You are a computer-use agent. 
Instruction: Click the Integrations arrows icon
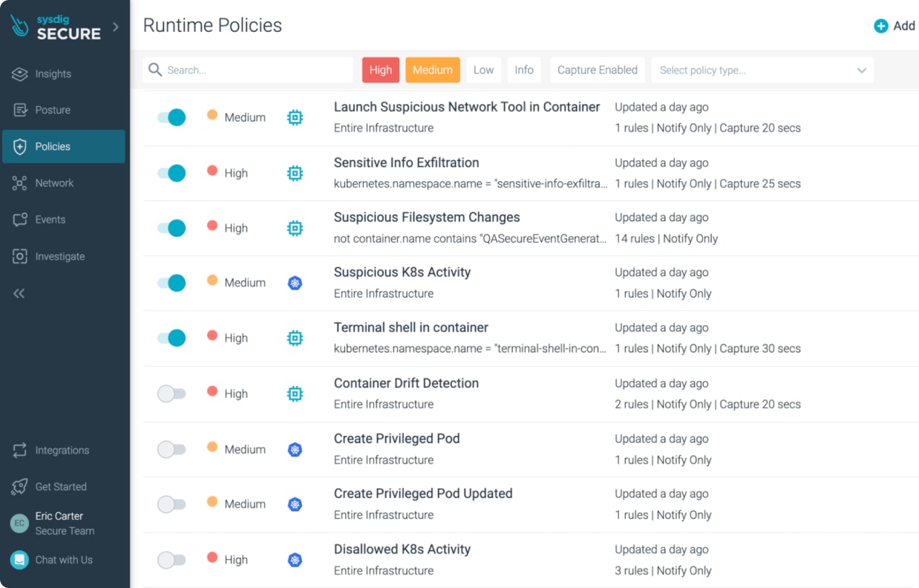20,450
